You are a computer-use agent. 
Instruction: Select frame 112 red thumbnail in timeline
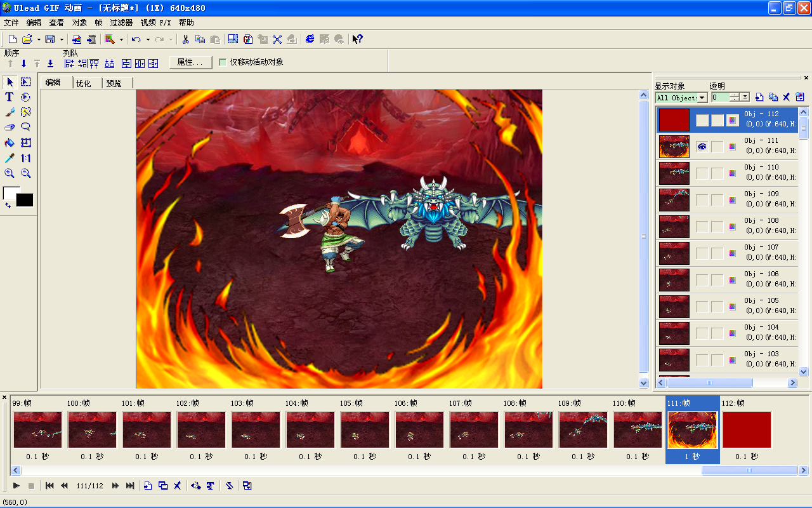(x=747, y=430)
